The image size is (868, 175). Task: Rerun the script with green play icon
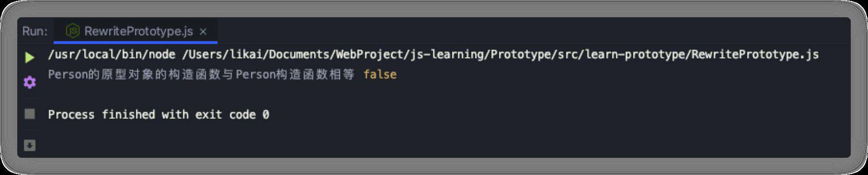point(30,57)
